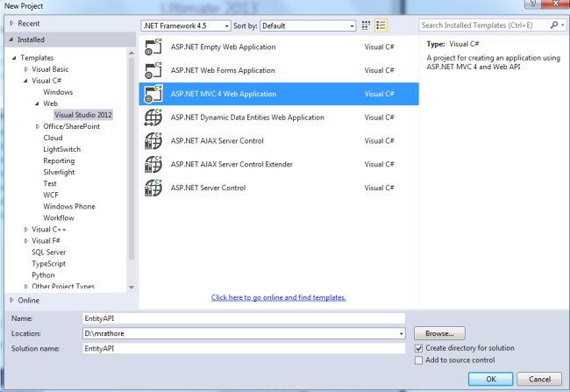The height and width of the screenshot is (392, 570).
Task: Click the ASP.NET Server Control template icon
Action: click(153, 188)
